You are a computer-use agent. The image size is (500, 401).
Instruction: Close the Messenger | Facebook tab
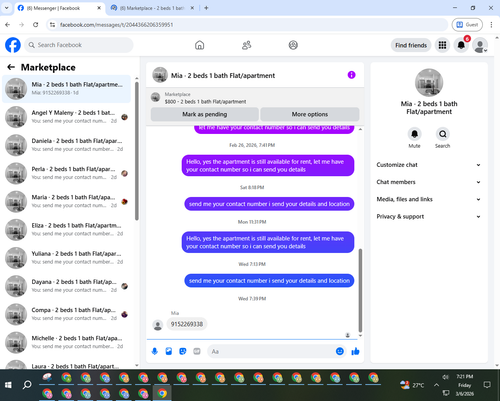99,8
